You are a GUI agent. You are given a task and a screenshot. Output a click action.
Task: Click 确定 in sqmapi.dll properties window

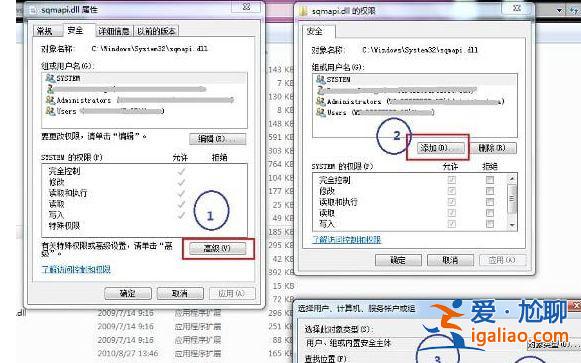[x=128, y=293]
